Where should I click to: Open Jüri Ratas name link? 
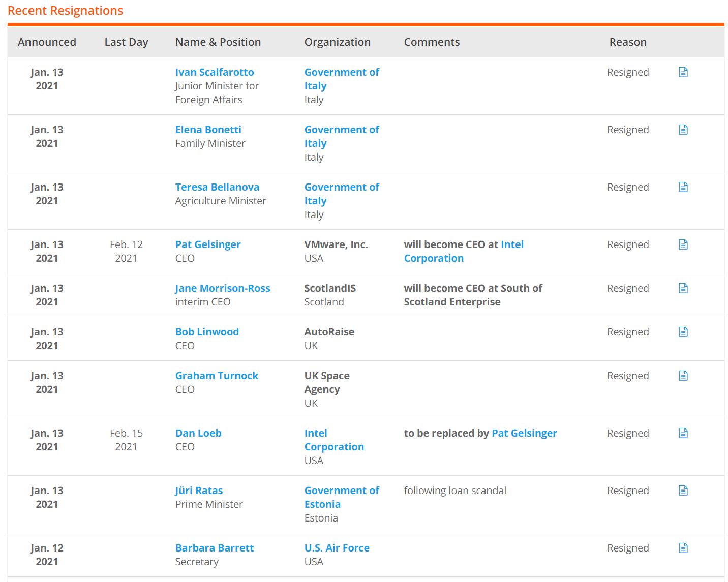(x=199, y=491)
